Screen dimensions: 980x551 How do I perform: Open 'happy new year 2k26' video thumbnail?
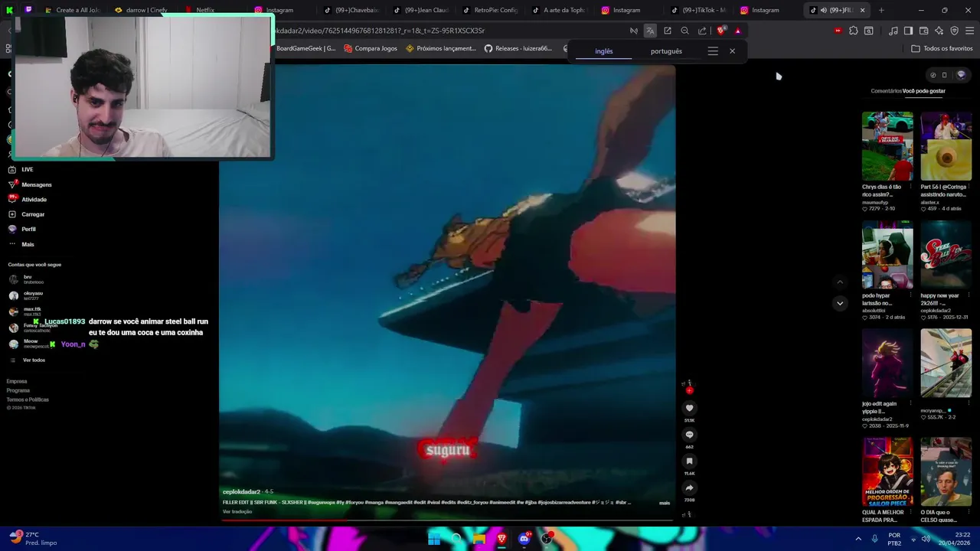(x=946, y=255)
